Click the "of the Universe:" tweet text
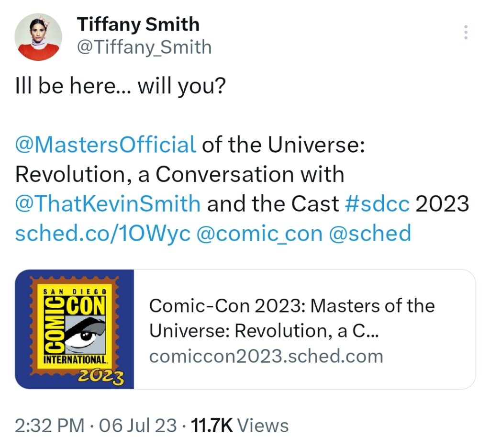 (x=283, y=144)
